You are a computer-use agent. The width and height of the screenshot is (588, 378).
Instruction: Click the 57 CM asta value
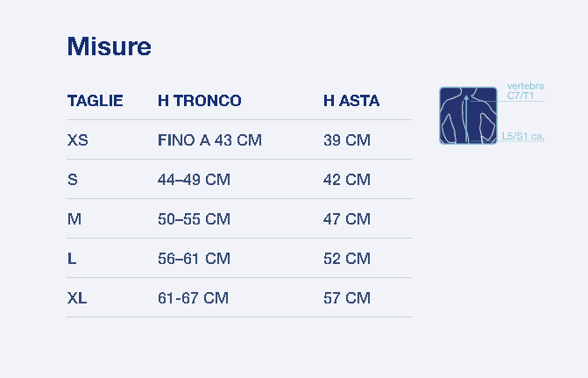coord(347,298)
